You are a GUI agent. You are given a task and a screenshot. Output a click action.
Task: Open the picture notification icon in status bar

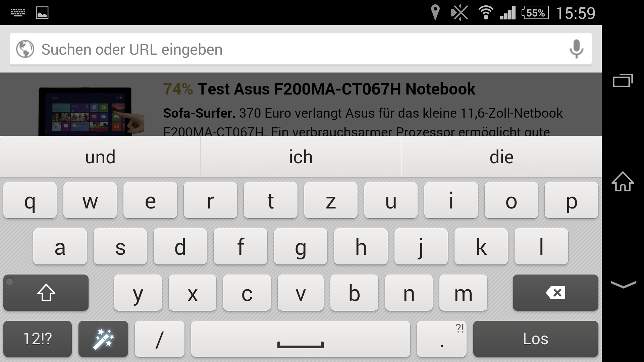pyautogui.click(x=42, y=13)
